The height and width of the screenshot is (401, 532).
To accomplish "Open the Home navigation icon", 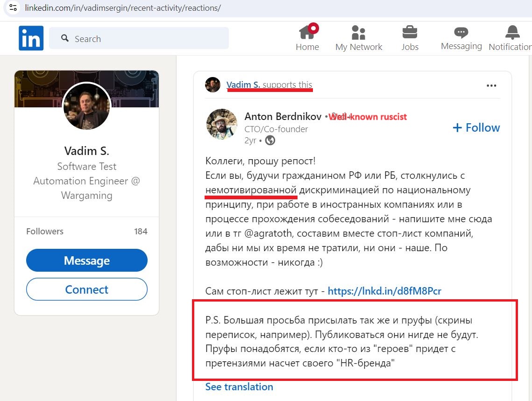I will [x=307, y=33].
